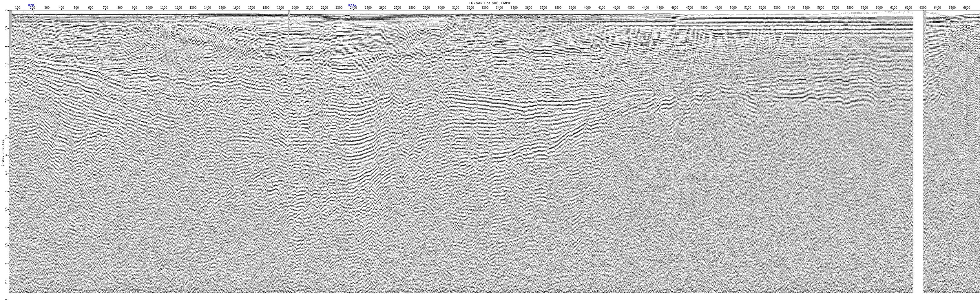The width and height of the screenshot is (980, 300).
Task: Click CMP tick label 1500
Action: pos(222,8)
